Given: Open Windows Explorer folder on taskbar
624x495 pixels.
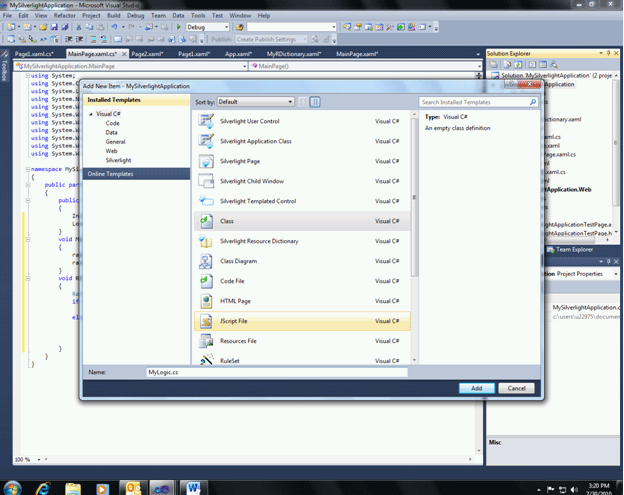Looking at the screenshot, I should (73, 489).
